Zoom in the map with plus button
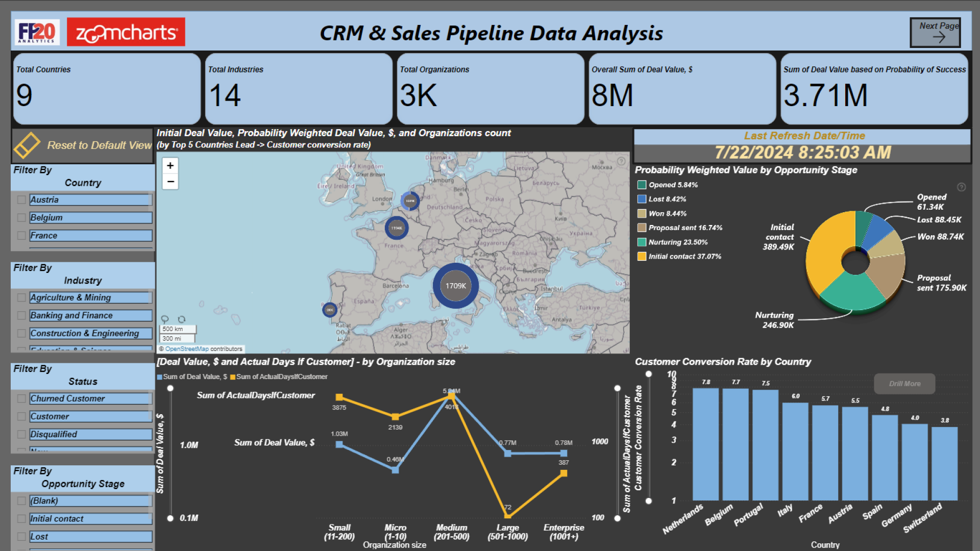The height and width of the screenshot is (551, 980). (170, 165)
